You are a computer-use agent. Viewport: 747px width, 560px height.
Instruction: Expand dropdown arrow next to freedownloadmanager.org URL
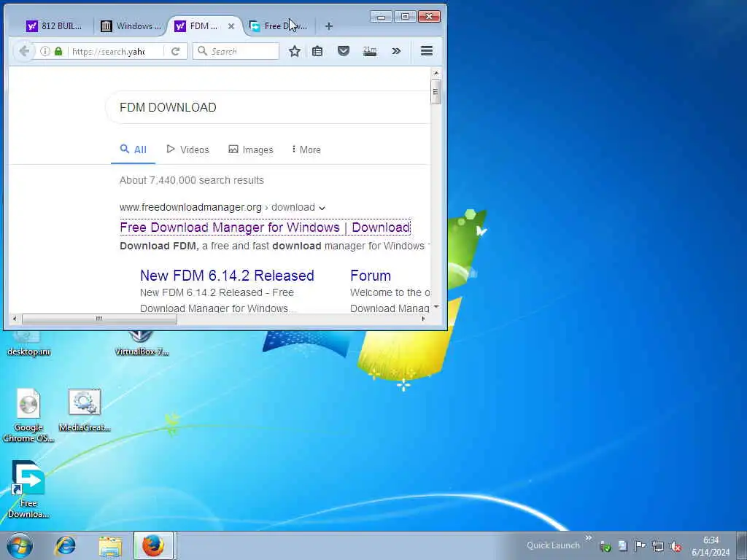click(322, 208)
